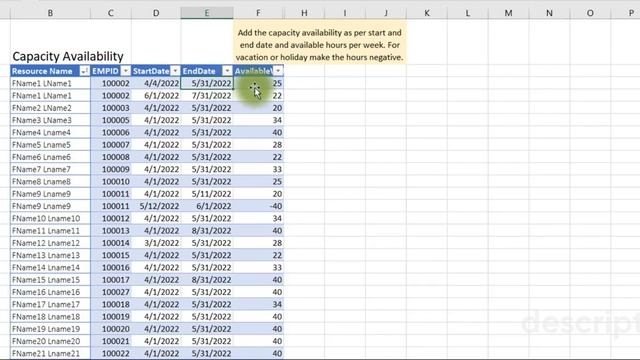Select column E header
The height and width of the screenshot is (360, 640).
point(207,13)
